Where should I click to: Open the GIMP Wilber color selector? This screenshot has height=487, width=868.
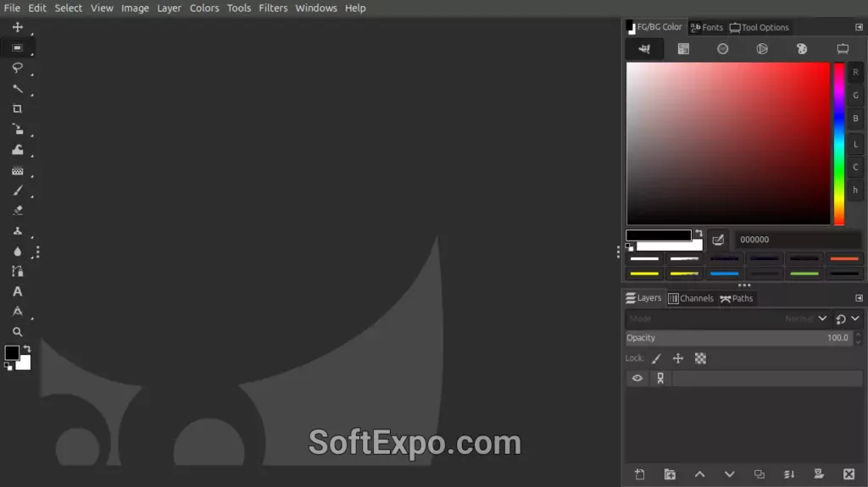(x=644, y=49)
